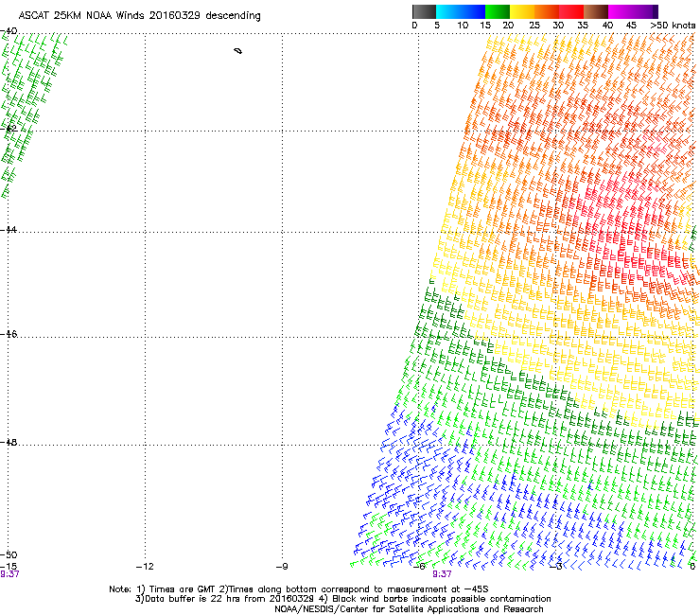Image resolution: width=700 pixels, height=615 pixels.
Task: Pick the orange 25–30 knots legend swatch
Action: click(x=547, y=11)
